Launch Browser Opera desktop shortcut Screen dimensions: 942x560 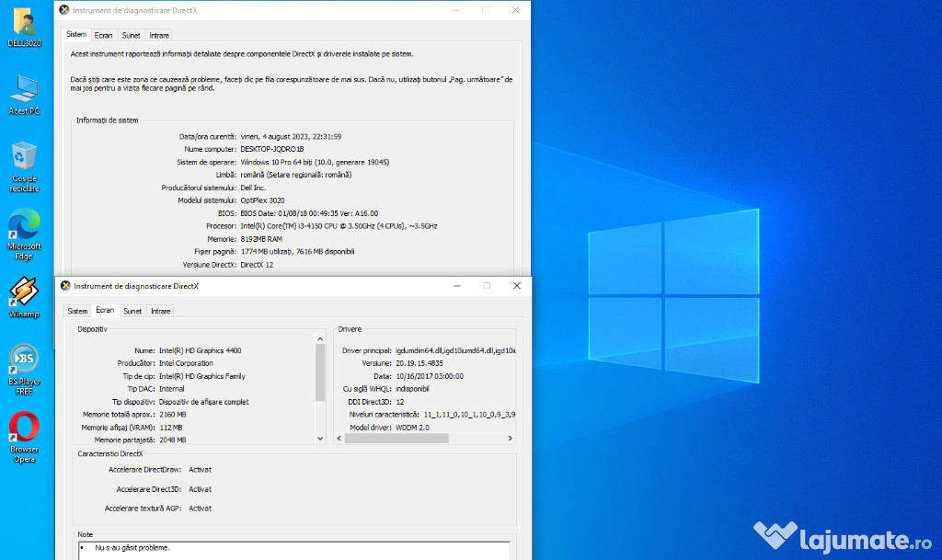pyautogui.click(x=24, y=428)
